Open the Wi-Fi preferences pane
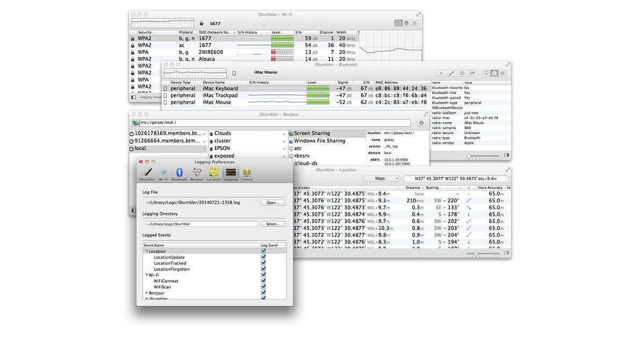 (x=163, y=174)
